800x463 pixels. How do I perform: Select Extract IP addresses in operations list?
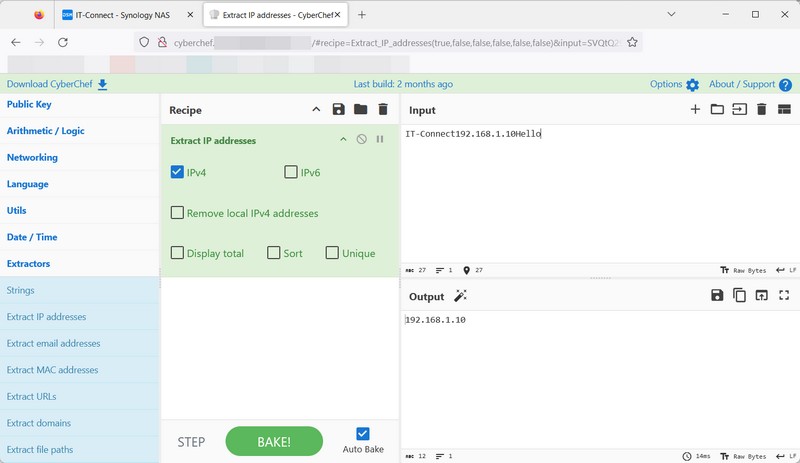[80, 316]
